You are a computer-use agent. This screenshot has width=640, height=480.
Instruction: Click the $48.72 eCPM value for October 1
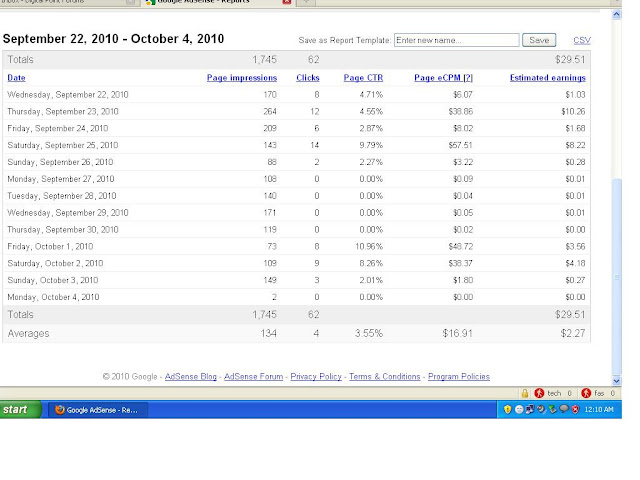(x=460, y=247)
